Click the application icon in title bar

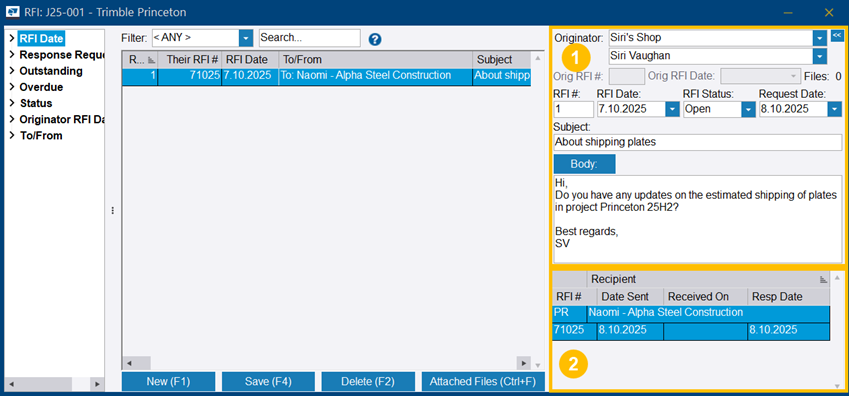click(x=12, y=12)
